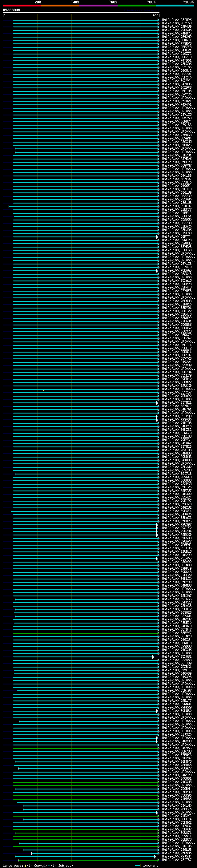The height and width of the screenshot is (868, 197).
Task: Select the query name AV388949
Action: click(11, 10)
